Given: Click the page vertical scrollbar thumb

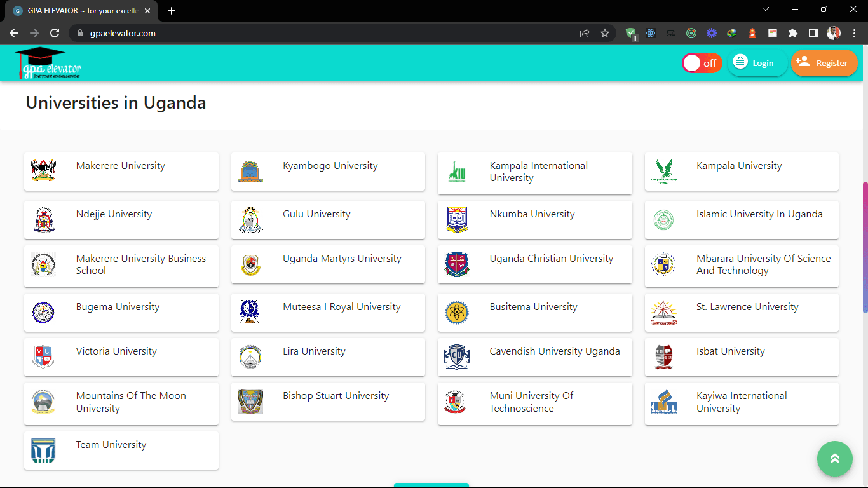Looking at the screenshot, I should tap(865, 248).
